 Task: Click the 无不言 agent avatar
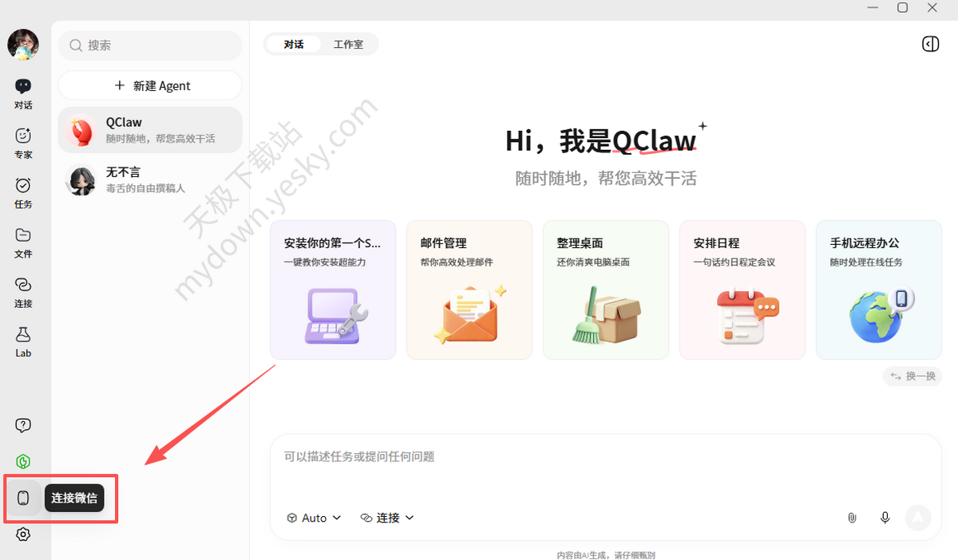pos(81,179)
